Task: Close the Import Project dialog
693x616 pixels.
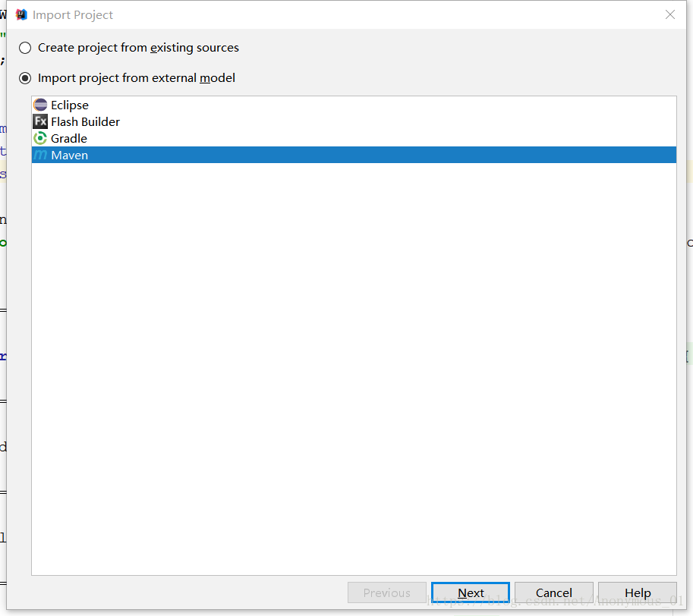Action: (670, 14)
